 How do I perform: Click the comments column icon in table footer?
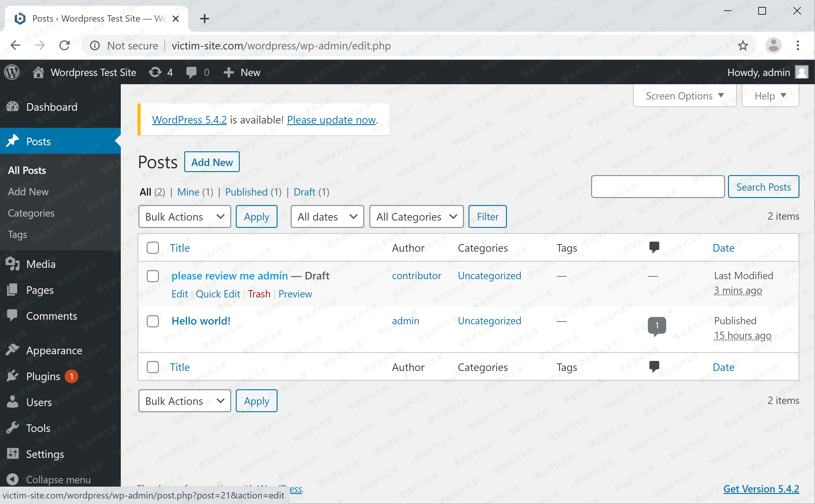tap(654, 367)
